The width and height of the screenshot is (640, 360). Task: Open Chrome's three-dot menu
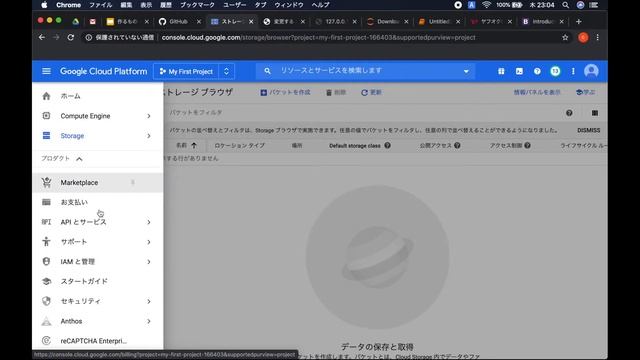pos(598,38)
